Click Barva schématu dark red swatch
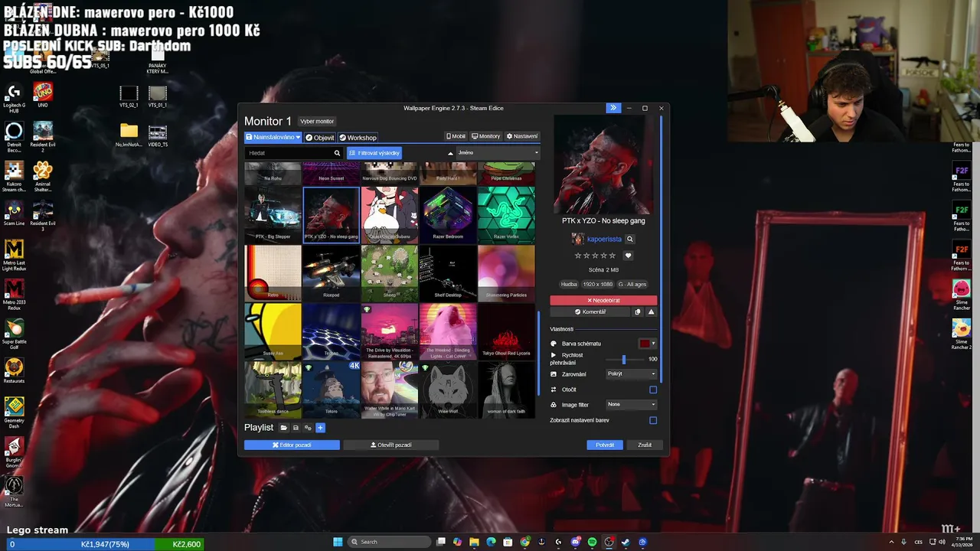980x551 pixels. [x=645, y=344]
